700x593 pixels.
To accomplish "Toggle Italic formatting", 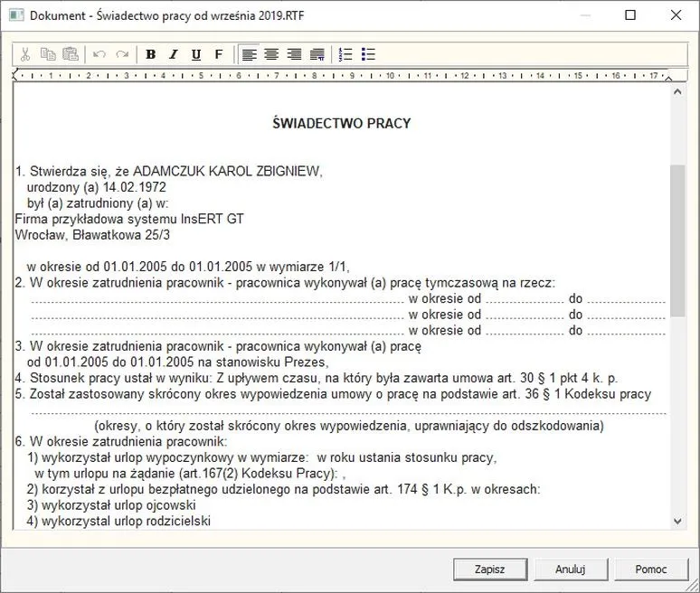I will (174, 54).
